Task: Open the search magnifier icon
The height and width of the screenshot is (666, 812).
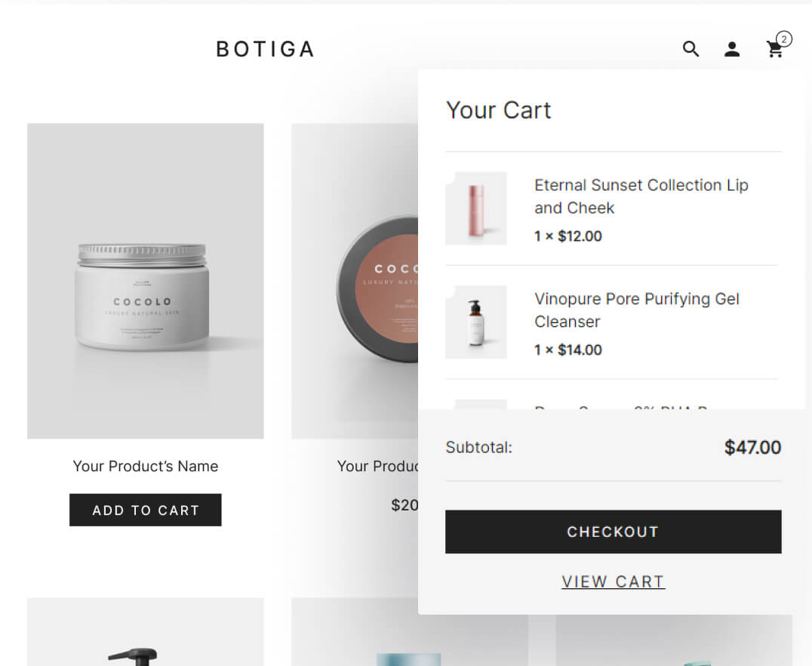Action: coord(691,49)
